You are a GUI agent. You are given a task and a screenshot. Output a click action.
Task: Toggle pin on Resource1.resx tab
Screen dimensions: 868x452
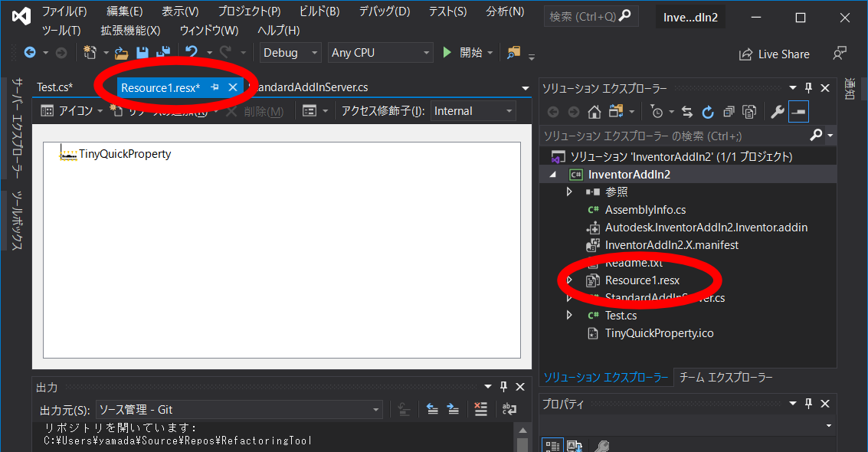(215, 87)
